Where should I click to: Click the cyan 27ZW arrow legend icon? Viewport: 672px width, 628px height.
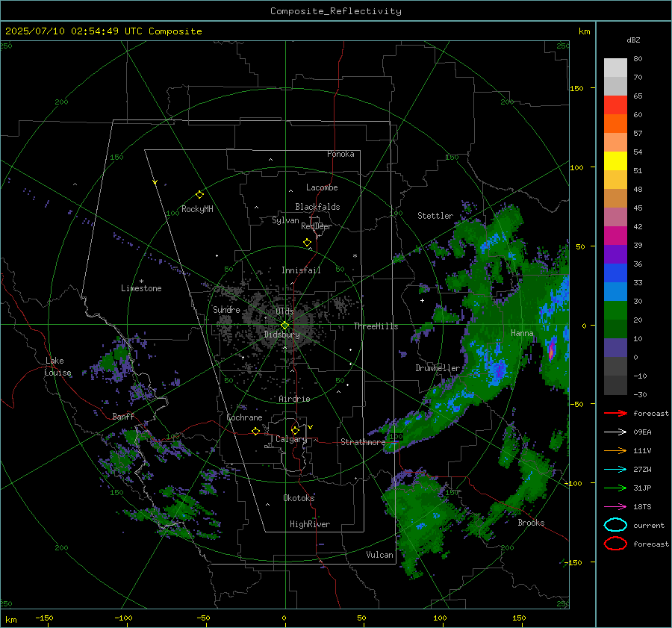[x=615, y=470]
